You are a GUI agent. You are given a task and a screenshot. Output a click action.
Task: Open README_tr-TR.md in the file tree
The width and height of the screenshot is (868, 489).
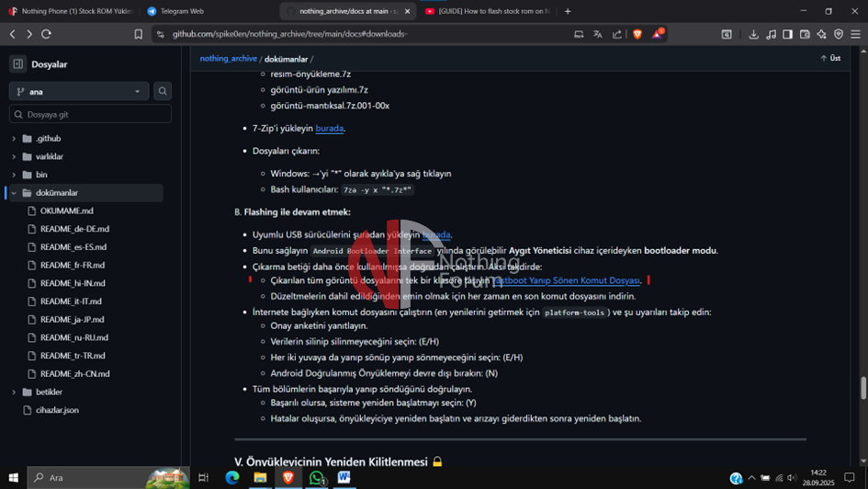(73, 356)
